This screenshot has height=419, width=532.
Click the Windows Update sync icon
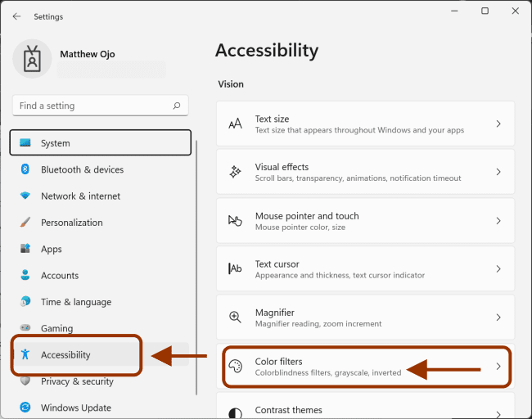(25, 407)
